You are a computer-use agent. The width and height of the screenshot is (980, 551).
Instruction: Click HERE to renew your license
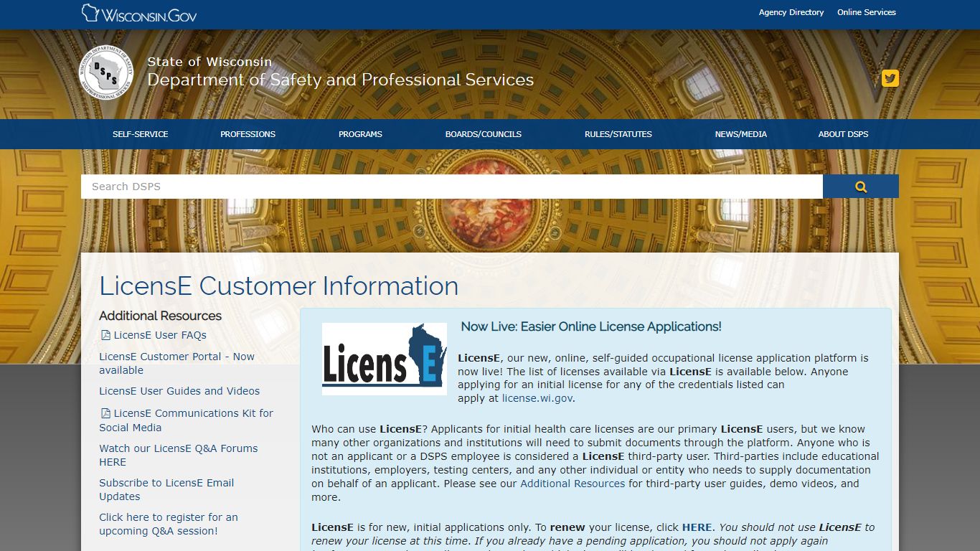697,527
